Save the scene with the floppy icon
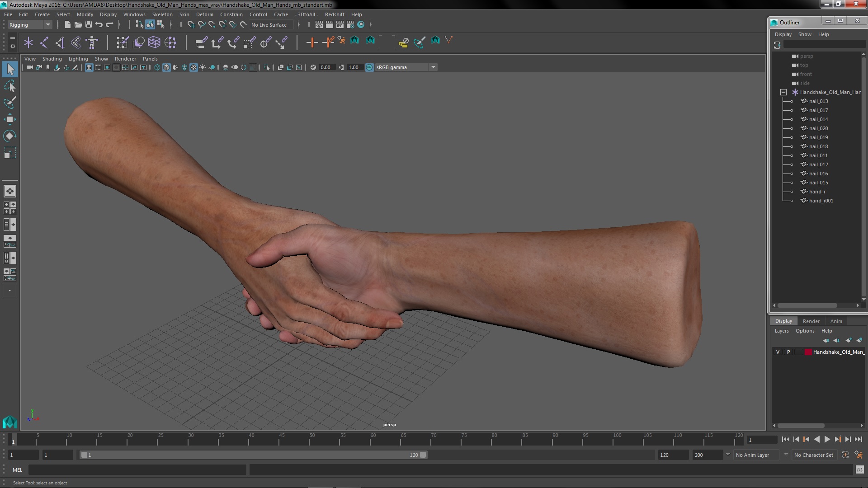This screenshot has height=488, width=868. tap(88, 24)
